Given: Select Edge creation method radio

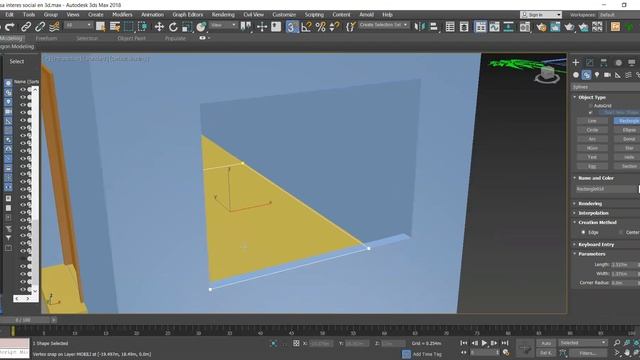Looking at the screenshot, I should click(583, 232).
